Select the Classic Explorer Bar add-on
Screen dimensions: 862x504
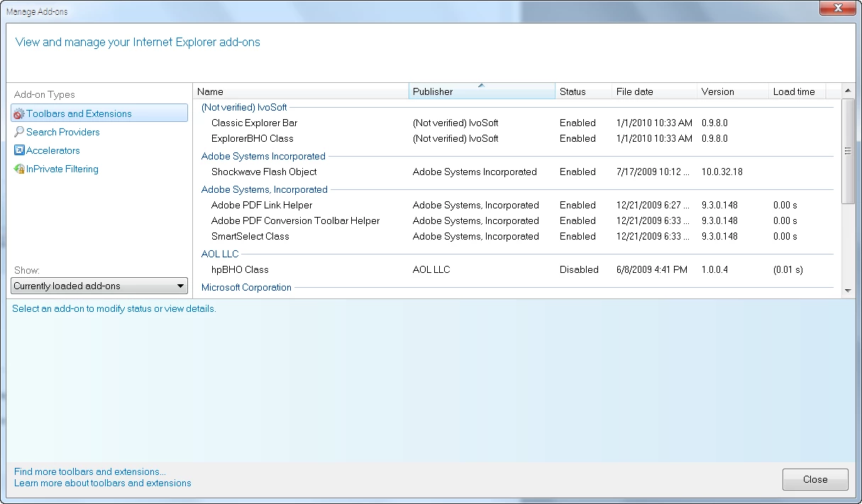click(254, 123)
